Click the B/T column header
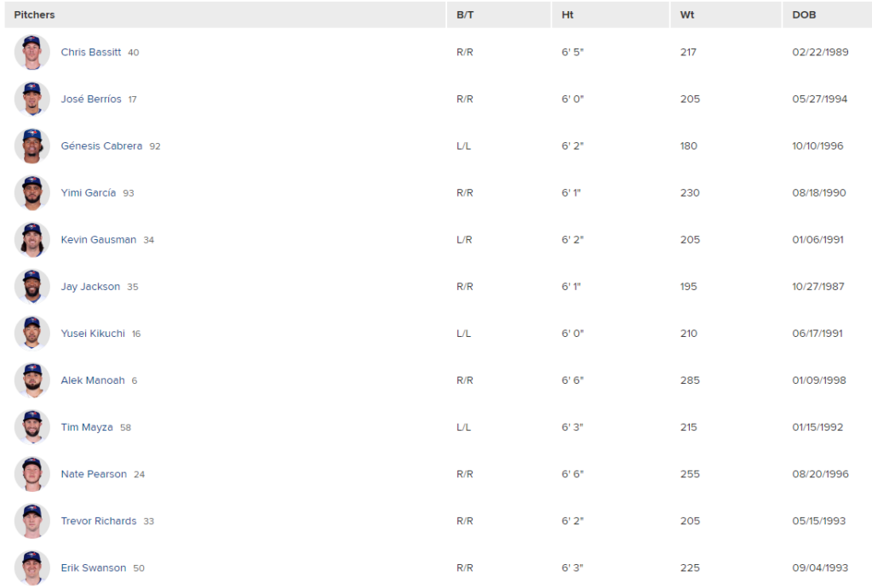This screenshot has height=588, width=872. [x=465, y=15]
